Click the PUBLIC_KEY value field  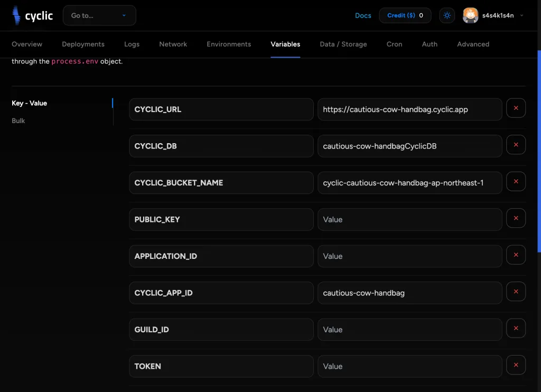tap(409, 219)
